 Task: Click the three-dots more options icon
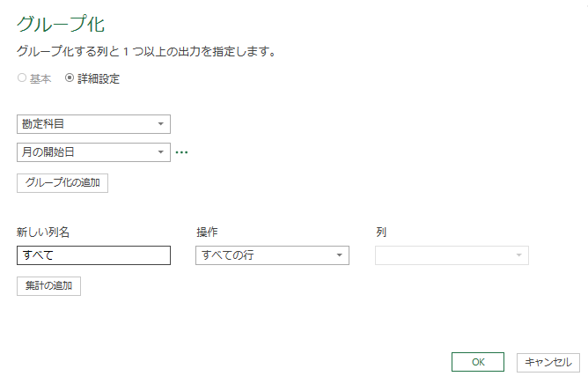click(x=181, y=152)
